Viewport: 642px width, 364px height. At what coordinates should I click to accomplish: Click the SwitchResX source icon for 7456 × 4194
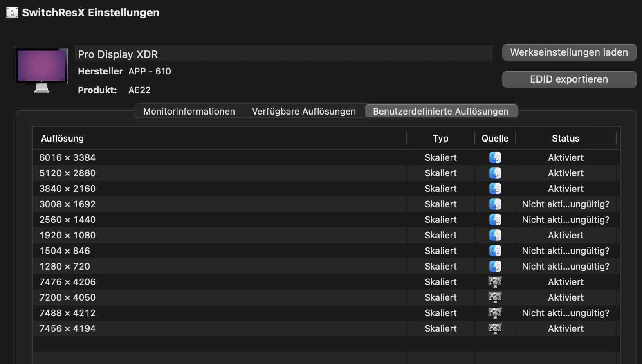(x=495, y=328)
